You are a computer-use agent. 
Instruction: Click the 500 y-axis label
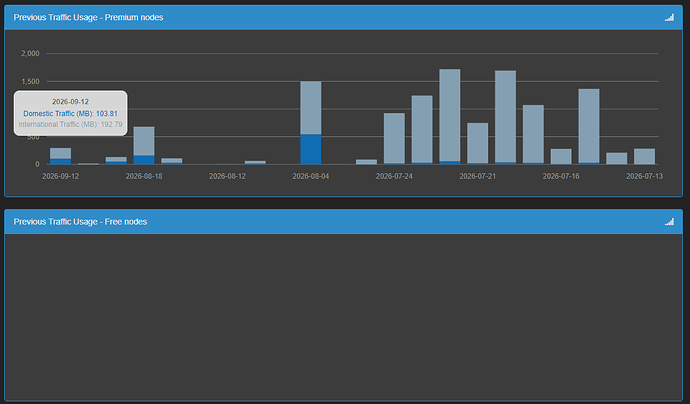click(x=33, y=137)
